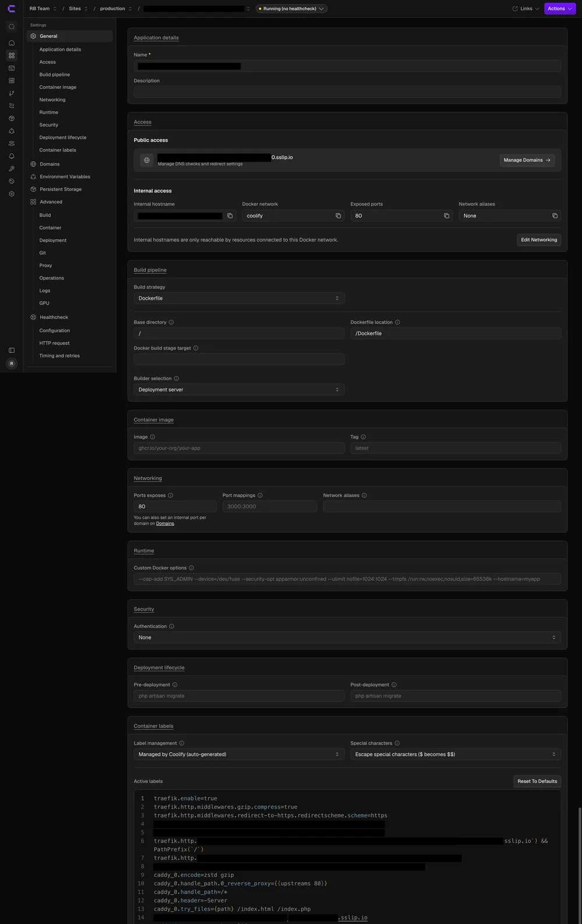Copy the Exposed ports value
The width and height of the screenshot is (582, 924).
tap(446, 216)
